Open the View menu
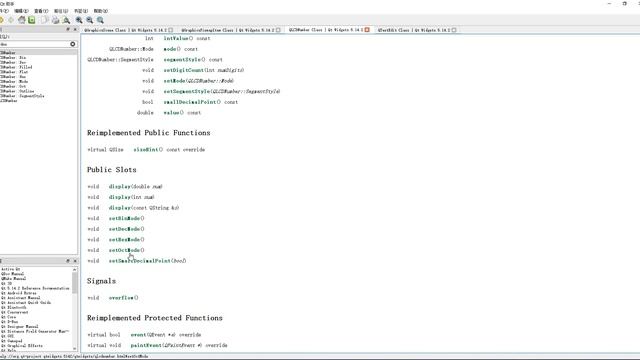The height and width of the screenshot is (360, 640). point(41,11)
